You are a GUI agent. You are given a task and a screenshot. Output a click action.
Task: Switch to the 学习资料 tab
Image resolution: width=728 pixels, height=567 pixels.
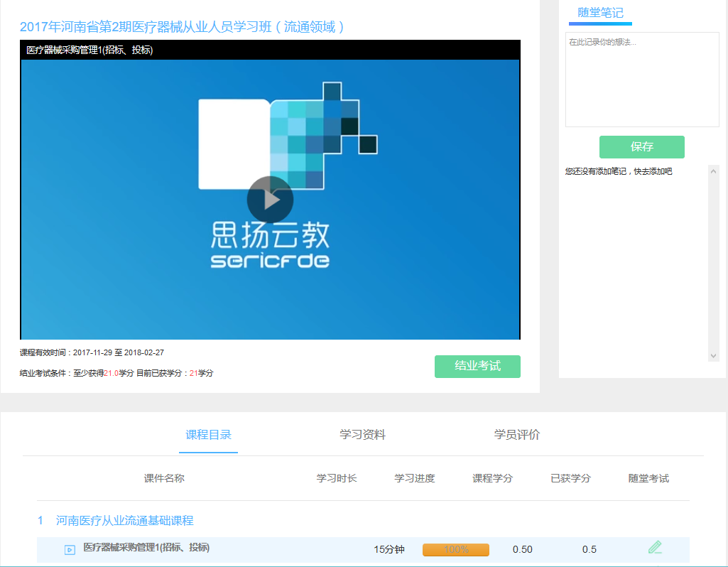[x=363, y=435]
